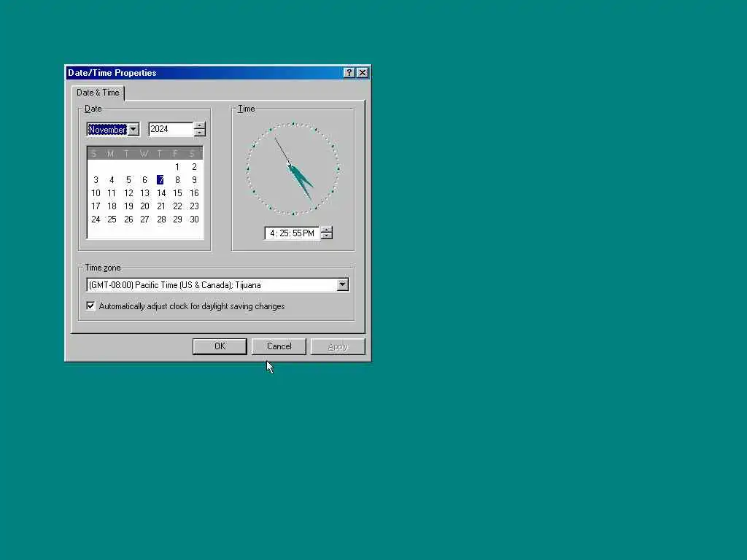Viewport: 747px width, 560px height.
Task: Select day 1 in the calendar
Action: (177, 167)
